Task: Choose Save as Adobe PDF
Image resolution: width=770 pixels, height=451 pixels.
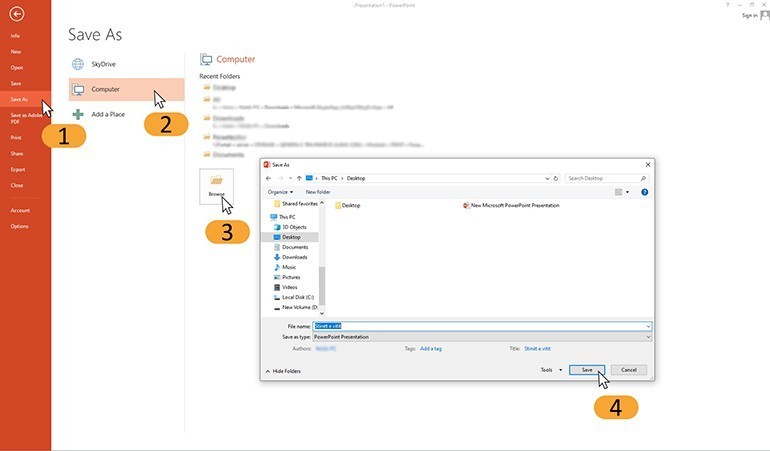Action: pos(27,118)
